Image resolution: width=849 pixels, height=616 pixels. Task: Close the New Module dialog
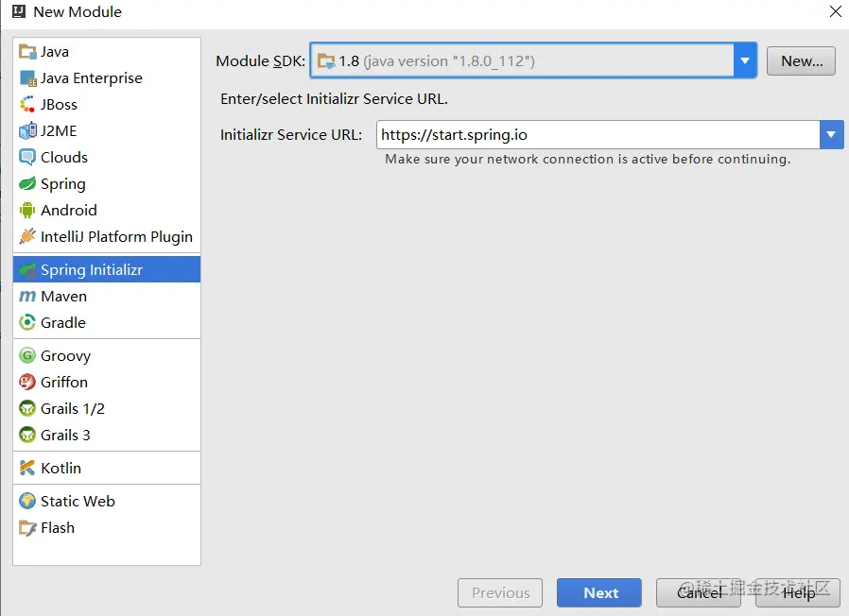[836, 11]
